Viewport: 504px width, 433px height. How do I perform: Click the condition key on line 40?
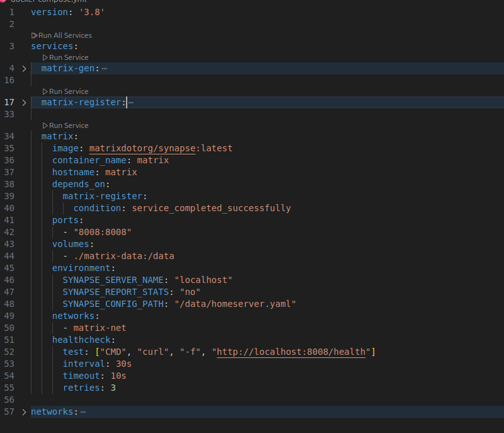point(98,208)
